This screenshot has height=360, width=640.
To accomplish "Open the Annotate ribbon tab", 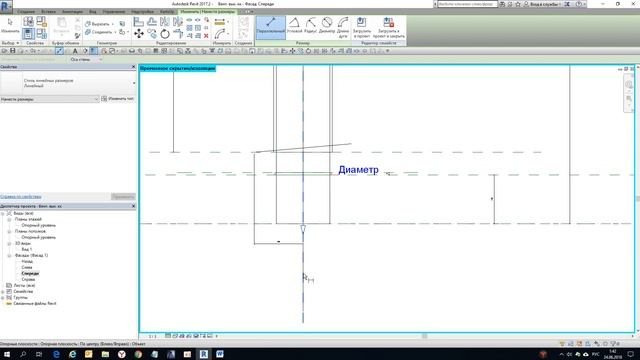I will (72, 12).
